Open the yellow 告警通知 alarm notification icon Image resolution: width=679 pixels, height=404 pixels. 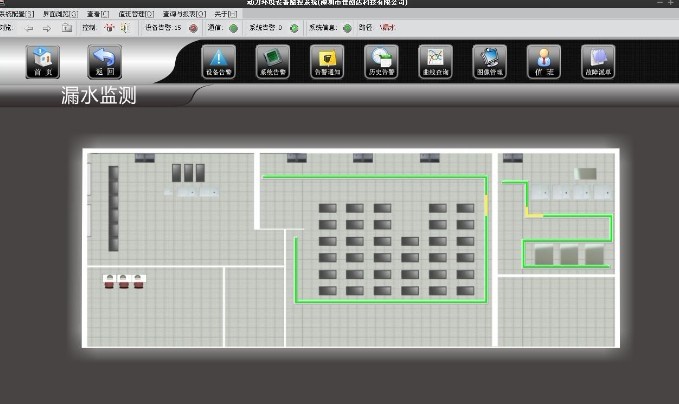(326, 60)
